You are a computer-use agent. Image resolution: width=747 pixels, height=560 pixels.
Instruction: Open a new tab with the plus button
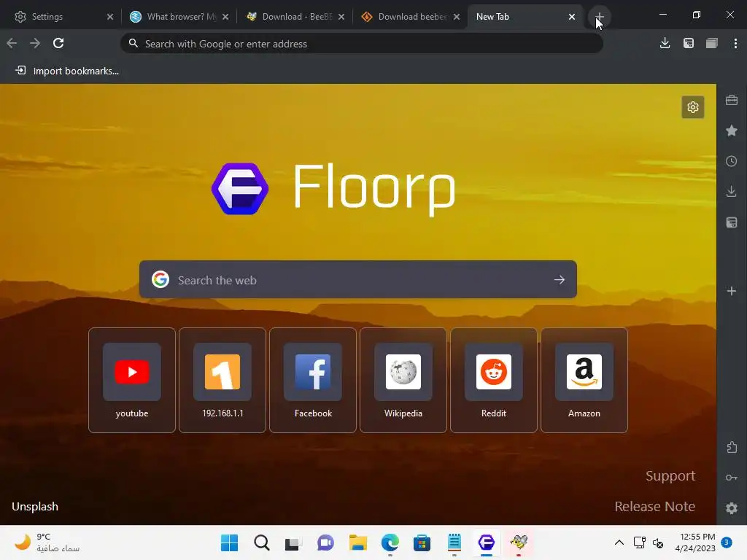(x=600, y=17)
